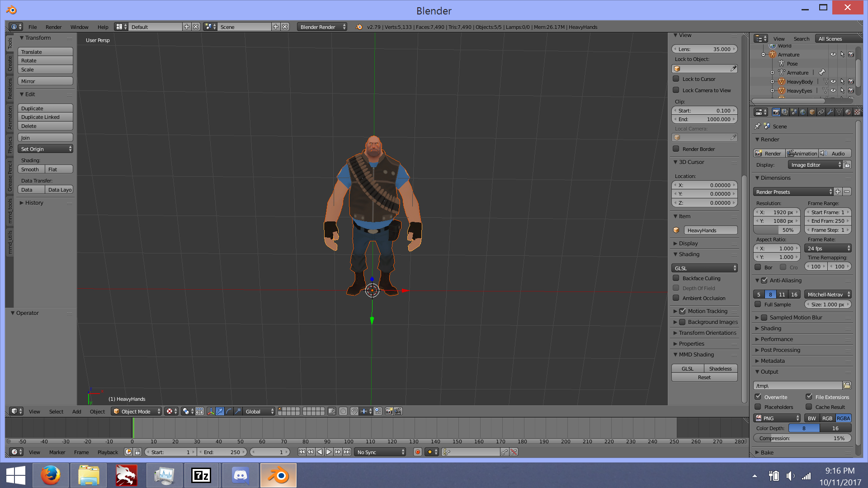
Task: Switch to the Physics tab in toolshelf
Action: 10,145
